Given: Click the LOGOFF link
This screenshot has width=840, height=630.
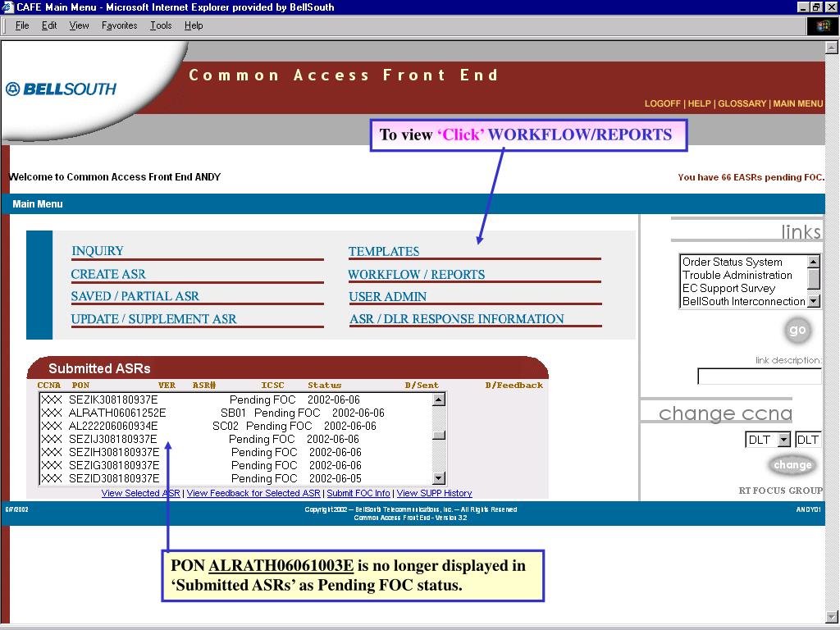Looking at the screenshot, I should 662,103.
